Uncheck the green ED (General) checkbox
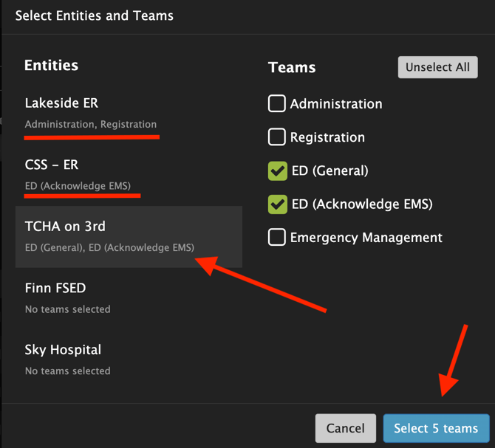 (277, 171)
